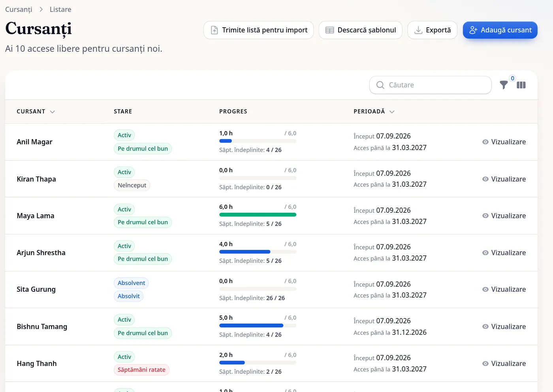553x392 pixels.
Task: Click the Săptămâni ratate status badge
Action: click(141, 370)
